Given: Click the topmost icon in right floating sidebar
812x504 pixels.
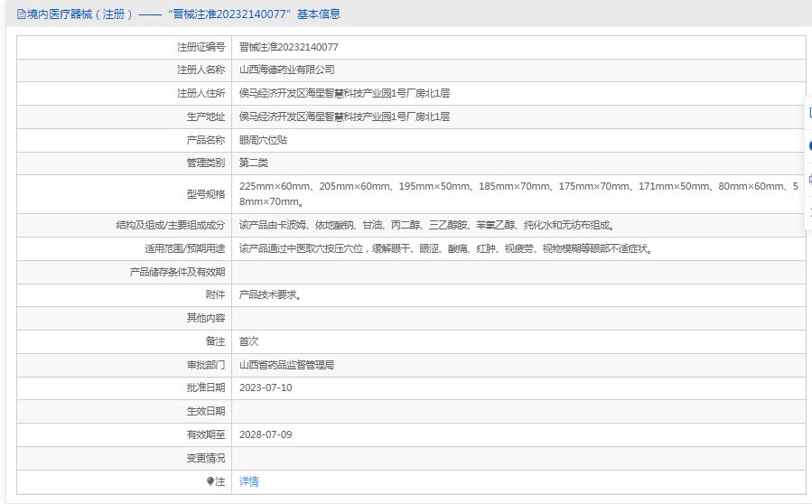Looking at the screenshot, I should pyautogui.click(x=809, y=113).
